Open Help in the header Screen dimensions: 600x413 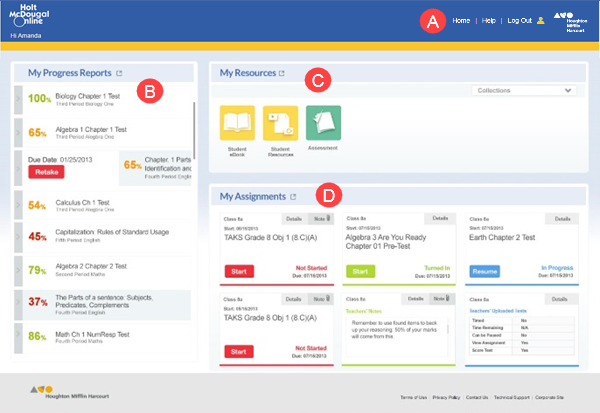pos(489,21)
